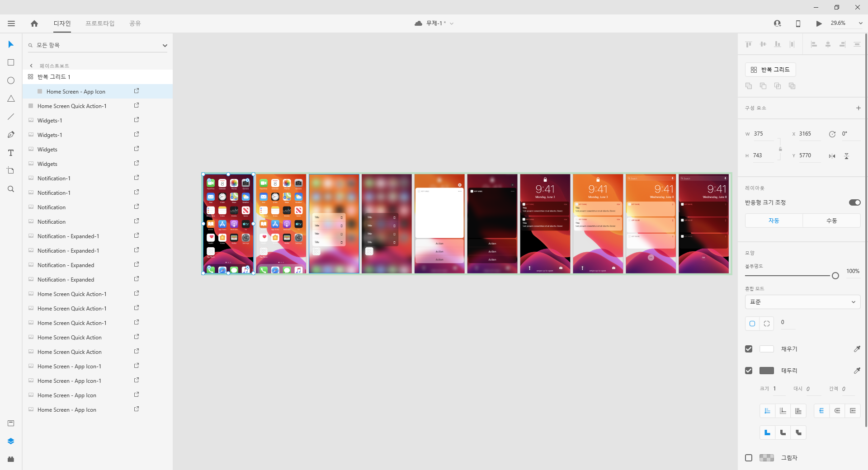
Task: Open invite collaborator profile icon
Action: 777,23
